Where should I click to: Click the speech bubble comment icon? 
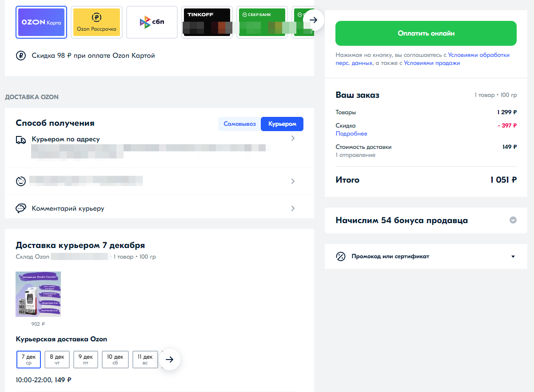(21, 208)
